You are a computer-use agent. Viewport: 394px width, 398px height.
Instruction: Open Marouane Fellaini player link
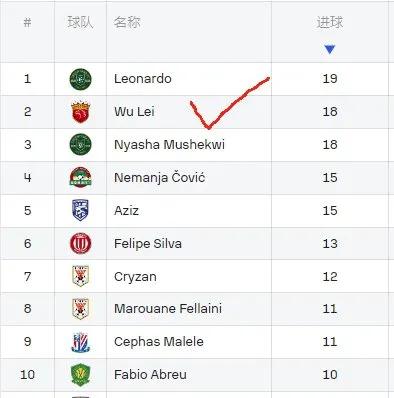click(x=168, y=308)
